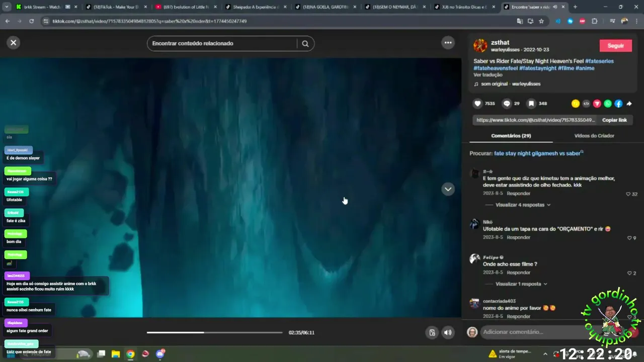Image resolution: width=644 pixels, height=362 pixels.
Task: Click the search magnifier icon
Action: pos(305,44)
